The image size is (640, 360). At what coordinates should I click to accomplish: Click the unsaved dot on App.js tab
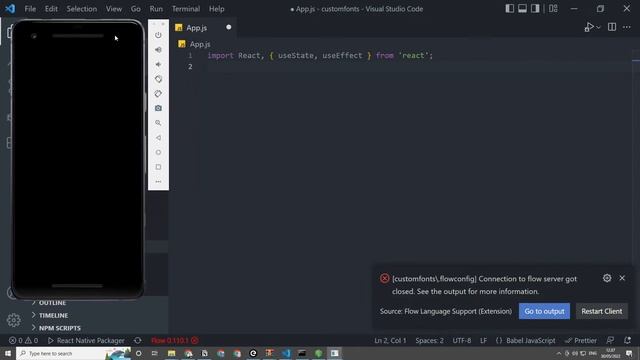click(229, 27)
